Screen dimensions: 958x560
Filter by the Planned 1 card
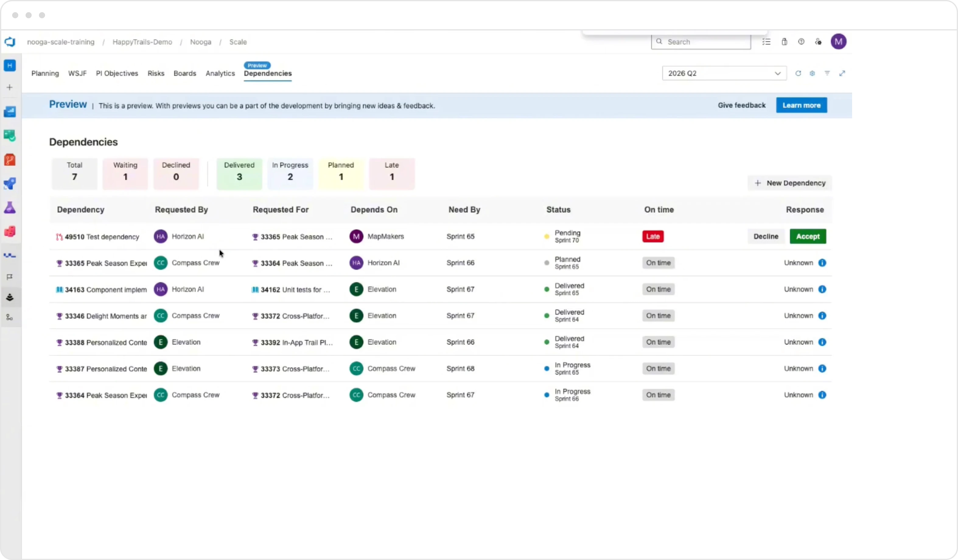[341, 174]
